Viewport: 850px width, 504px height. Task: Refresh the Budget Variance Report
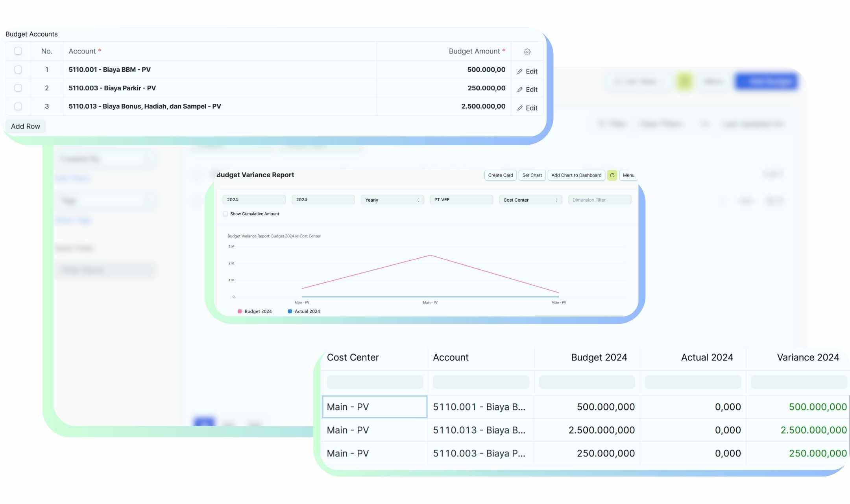pyautogui.click(x=612, y=175)
